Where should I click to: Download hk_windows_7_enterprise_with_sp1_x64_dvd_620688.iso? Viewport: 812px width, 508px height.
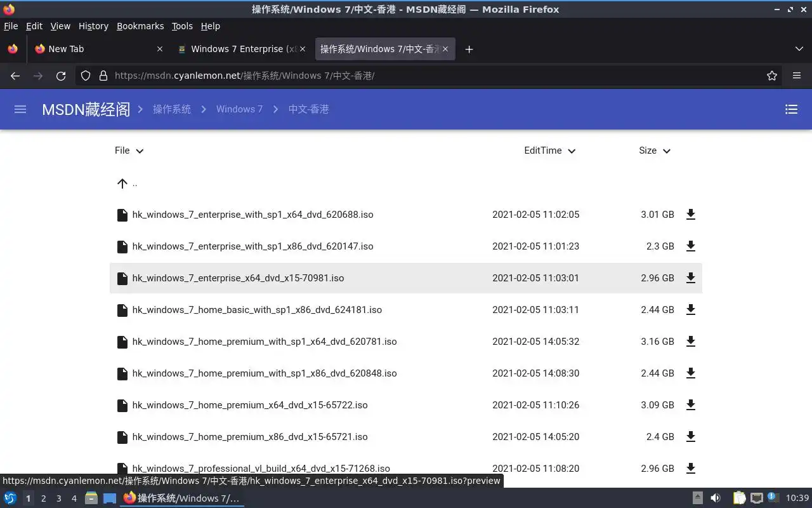[x=691, y=215]
